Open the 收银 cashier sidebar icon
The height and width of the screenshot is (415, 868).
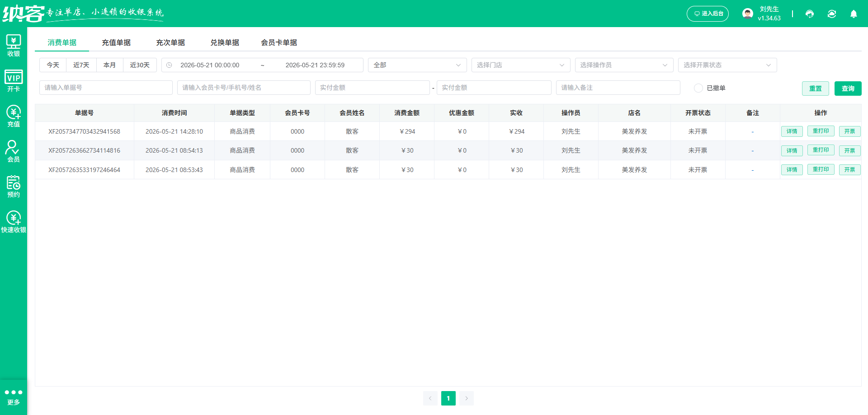tap(14, 46)
